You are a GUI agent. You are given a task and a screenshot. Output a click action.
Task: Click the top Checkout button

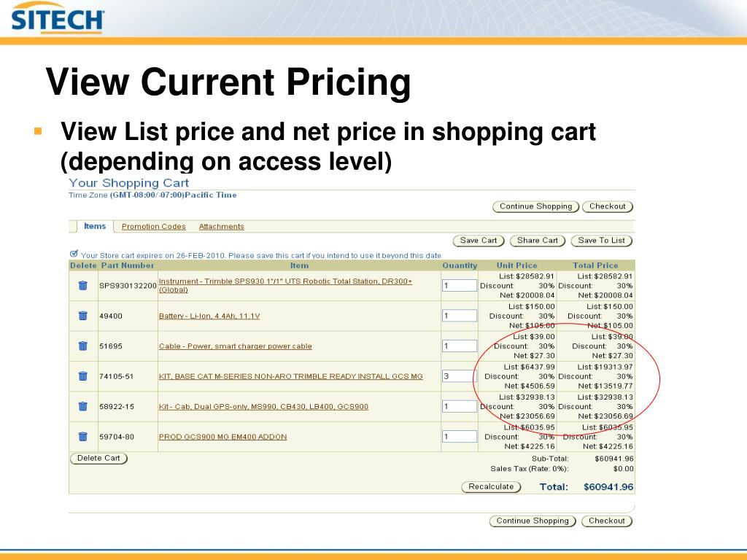608,206
